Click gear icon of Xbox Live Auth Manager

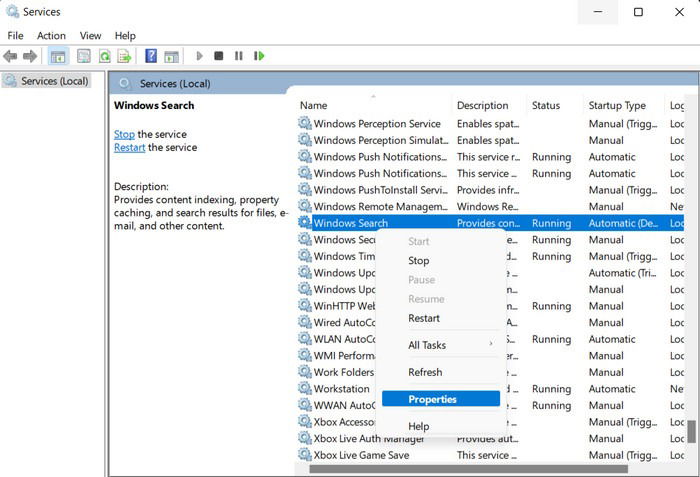[x=305, y=438]
